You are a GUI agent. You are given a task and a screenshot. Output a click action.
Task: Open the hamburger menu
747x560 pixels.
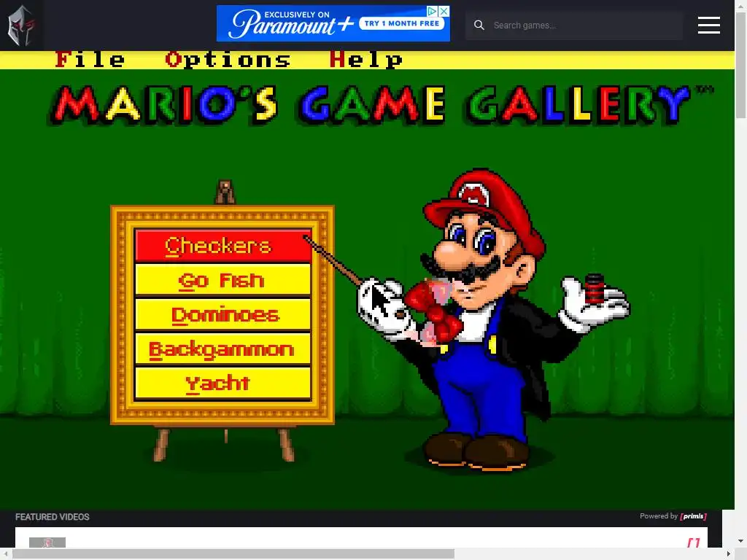[x=709, y=26]
